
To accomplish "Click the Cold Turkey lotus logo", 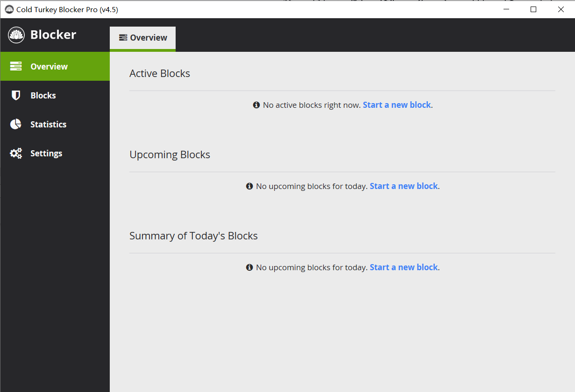I will (16, 35).
